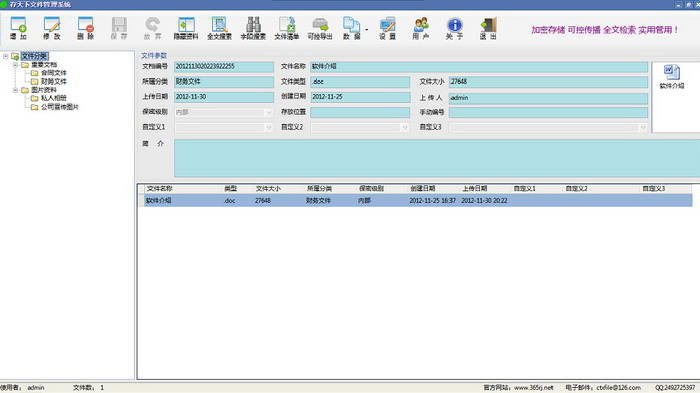Click the 存放位置 input field

coord(360,112)
